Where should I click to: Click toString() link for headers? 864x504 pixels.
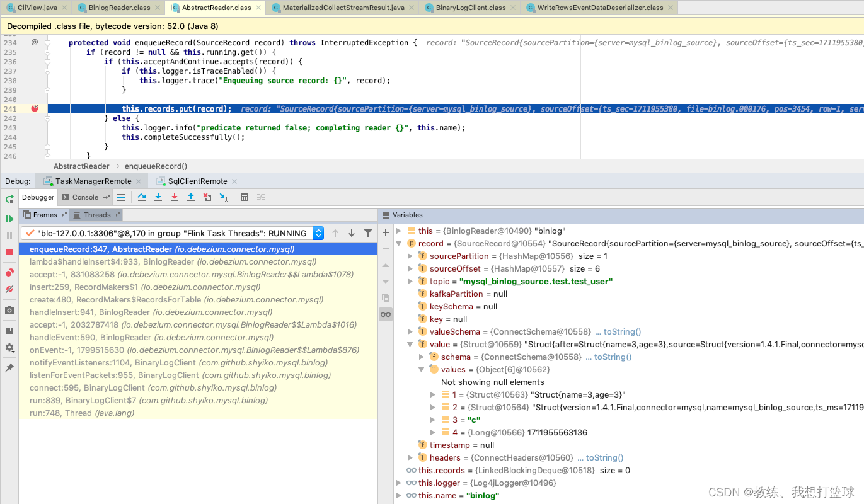604,457
